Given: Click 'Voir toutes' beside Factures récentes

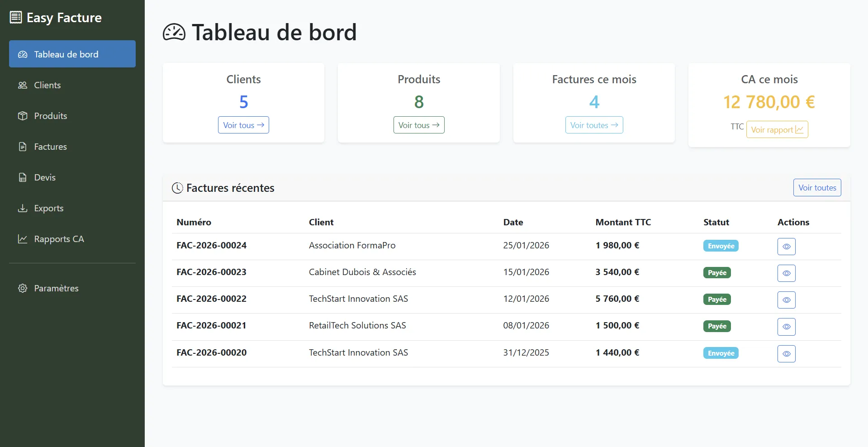Looking at the screenshot, I should coord(816,187).
